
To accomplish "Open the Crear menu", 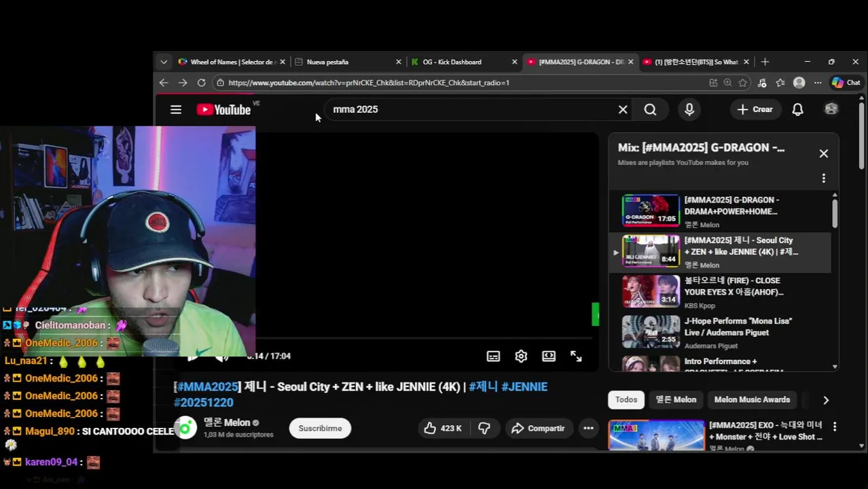I will point(755,109).
